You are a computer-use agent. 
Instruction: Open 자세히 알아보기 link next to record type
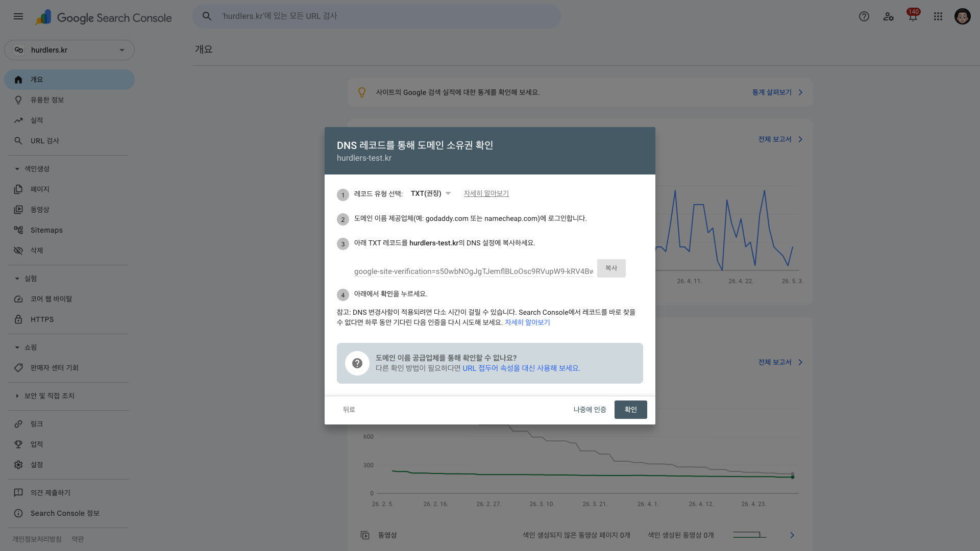[486, 193]
